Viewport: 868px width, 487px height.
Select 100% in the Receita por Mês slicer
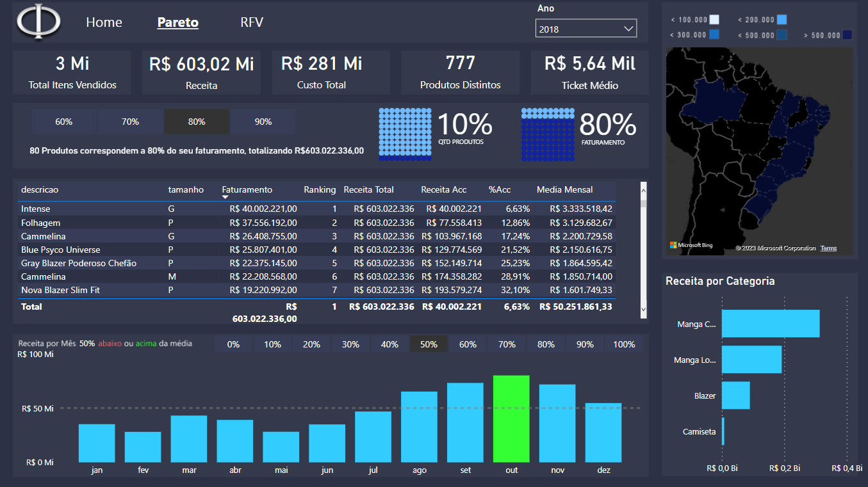point(624,344)
